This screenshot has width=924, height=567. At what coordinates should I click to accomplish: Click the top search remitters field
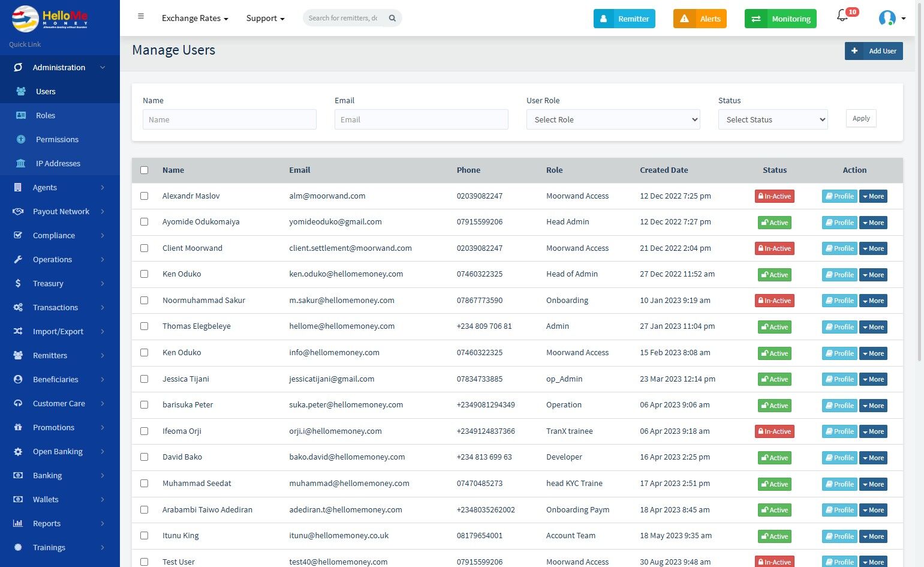[343, 18]
